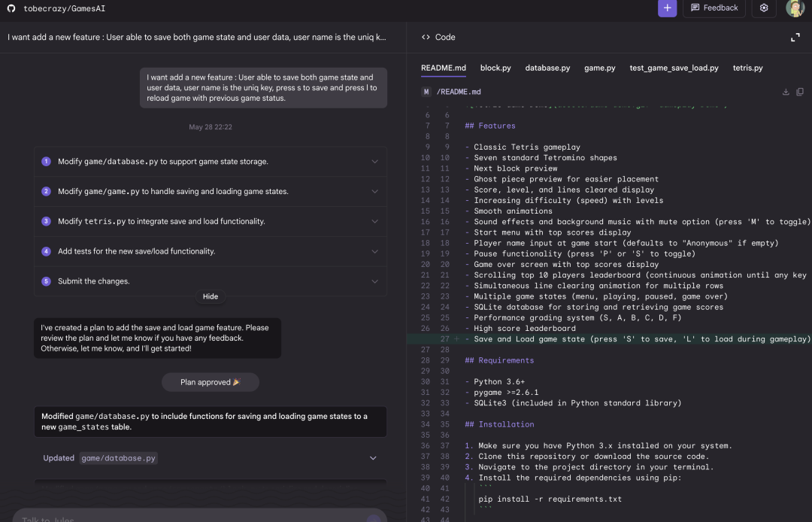
Task: Create a new task with the plus button
Action: coord(667,8)
